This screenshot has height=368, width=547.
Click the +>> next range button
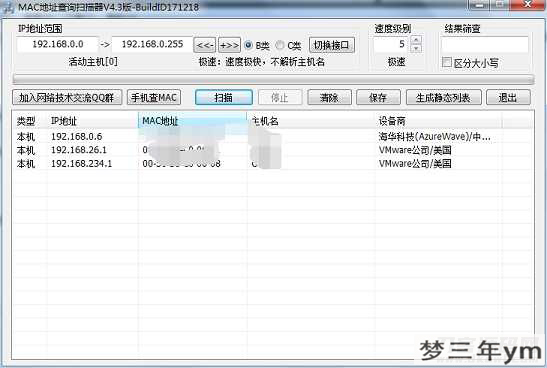point(229,45)
